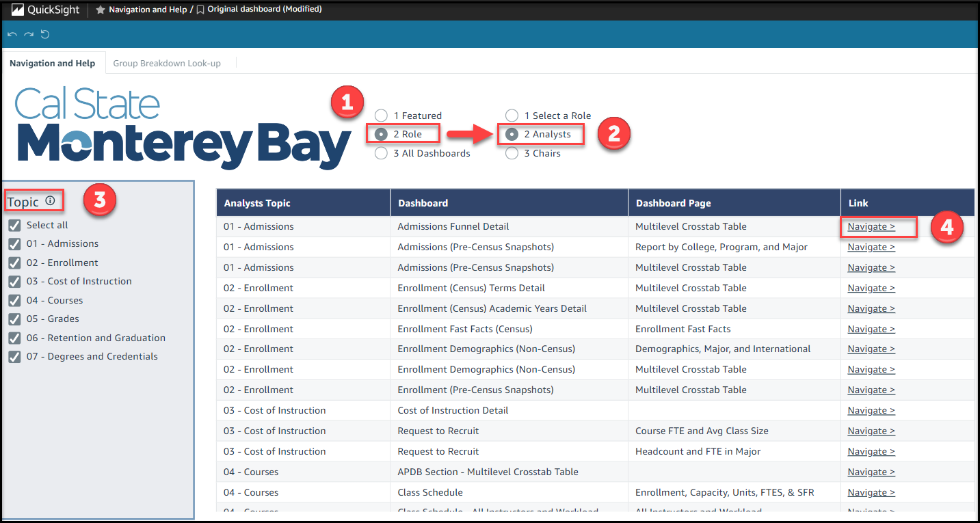
Task: Click the Dashboard Page column header
Action: tap(673, 203)
